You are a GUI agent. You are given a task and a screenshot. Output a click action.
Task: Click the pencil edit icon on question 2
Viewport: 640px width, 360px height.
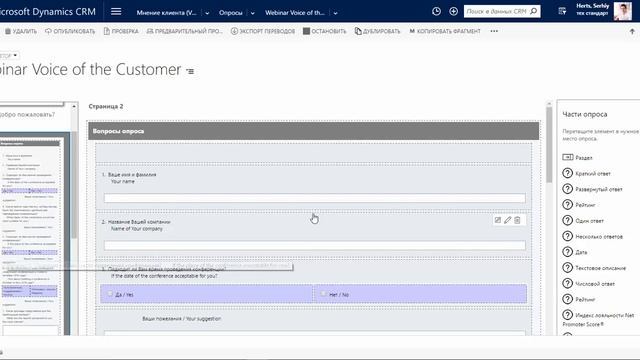(x=507, y=220)
